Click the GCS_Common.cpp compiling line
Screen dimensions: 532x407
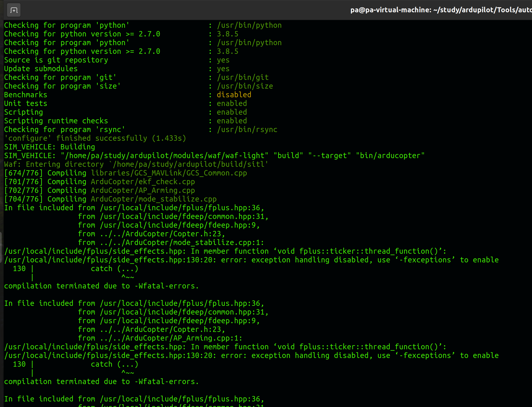pos(125,173)
